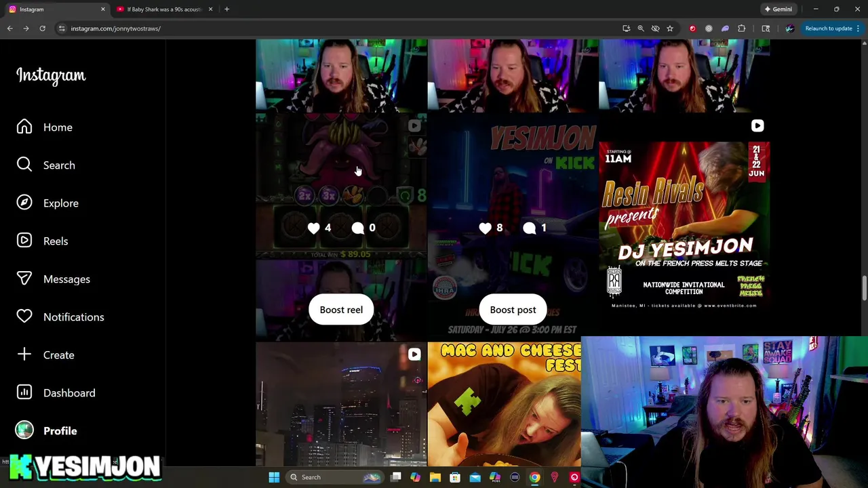The height and width of the screenshot is (488, 868).
Task: Bookmark this page with the star
Action: 670,28
